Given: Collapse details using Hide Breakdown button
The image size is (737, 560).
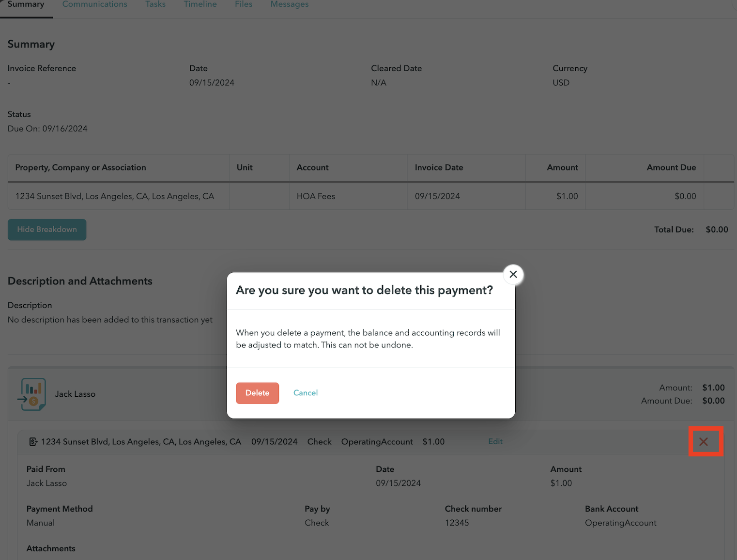Looking at the screenshot, I should 47,230.
